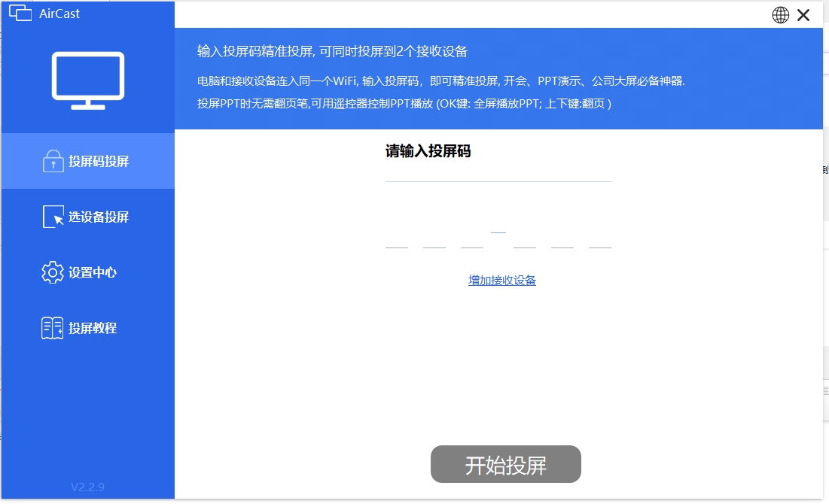Close the AirCast window with the X
The image size is (829, 504).
coord(803,14)
